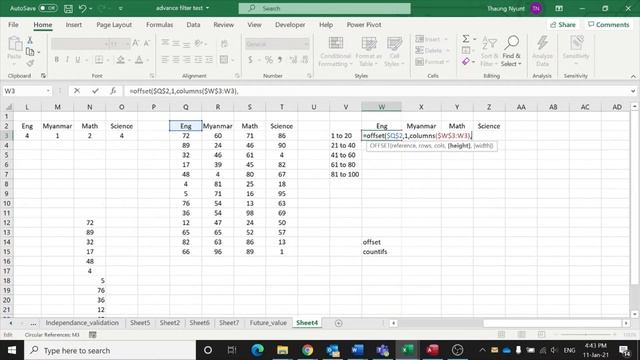The height and width of the screenshot is (360, 640).
Task: Open Google Chrome from taskbar
Action: point(307,350)
